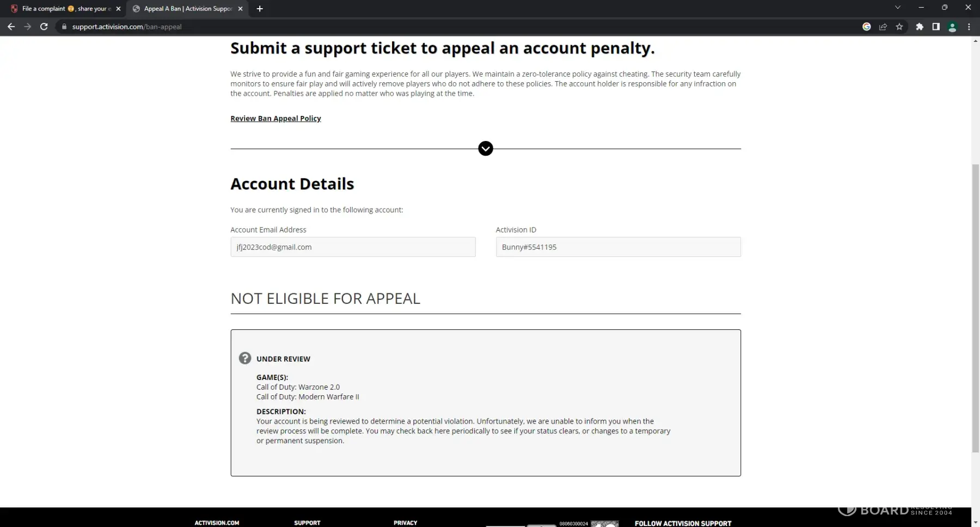Image resolution: width=980 pixels, height=527 pixels.
Task: Open the Chrome profile avatar
Action: [x=952, y=27]
